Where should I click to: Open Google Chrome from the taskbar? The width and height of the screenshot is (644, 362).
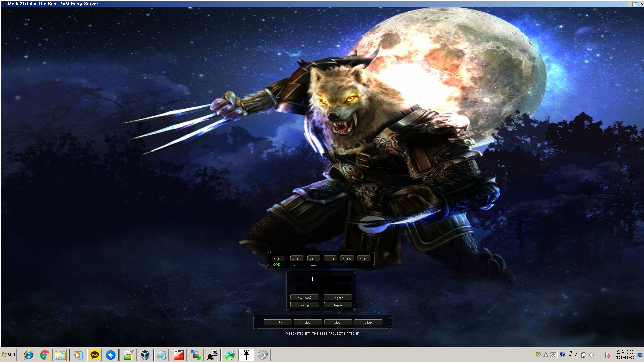click(45, 355)
